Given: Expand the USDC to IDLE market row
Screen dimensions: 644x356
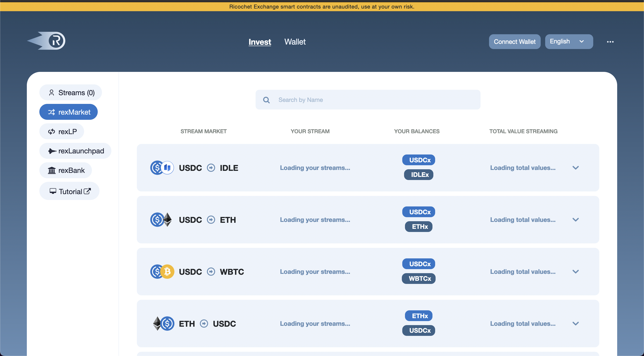Looking at the screenshot, I should click(x=576, y=168).
